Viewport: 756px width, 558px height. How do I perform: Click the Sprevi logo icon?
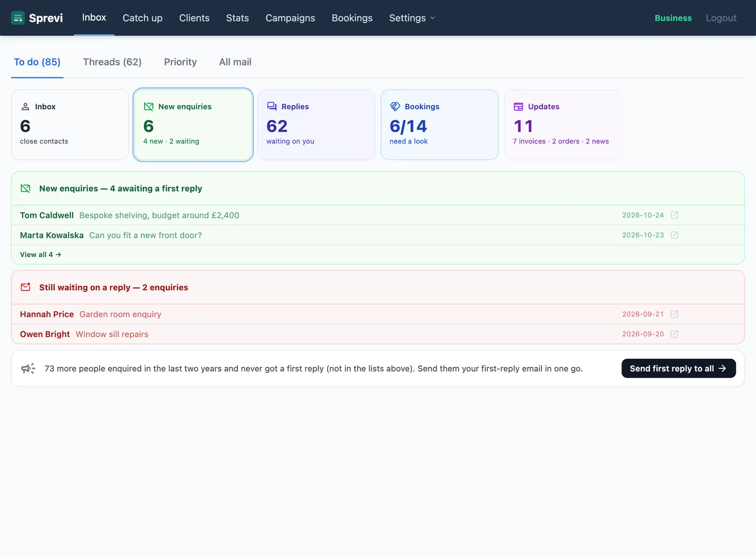pos(18,18)
